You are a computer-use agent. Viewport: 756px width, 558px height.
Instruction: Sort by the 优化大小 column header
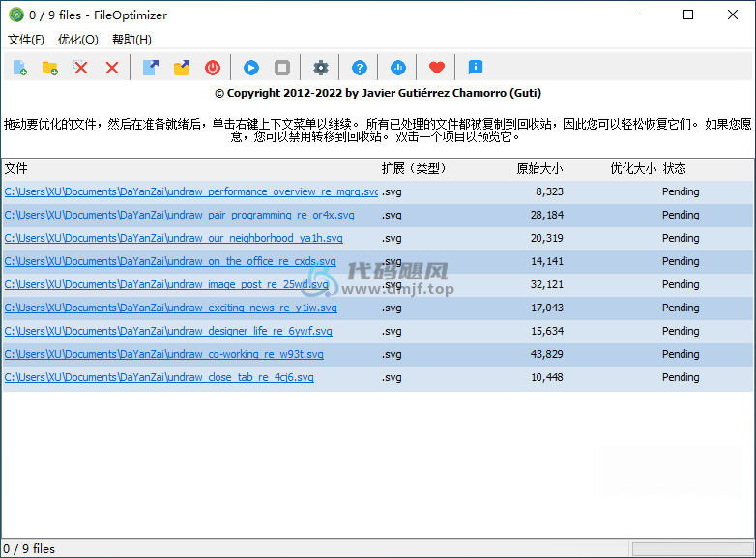633,169
